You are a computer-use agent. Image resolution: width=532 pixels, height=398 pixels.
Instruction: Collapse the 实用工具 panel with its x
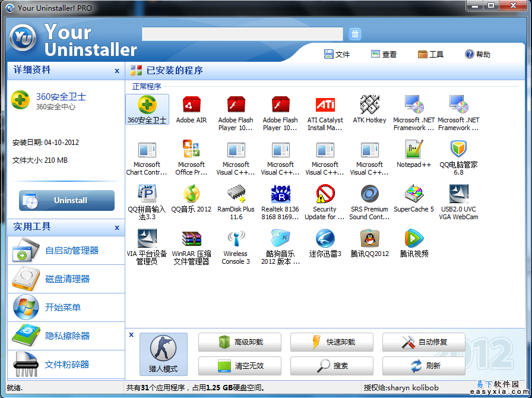pyautogui.click(x=117, y=228)
